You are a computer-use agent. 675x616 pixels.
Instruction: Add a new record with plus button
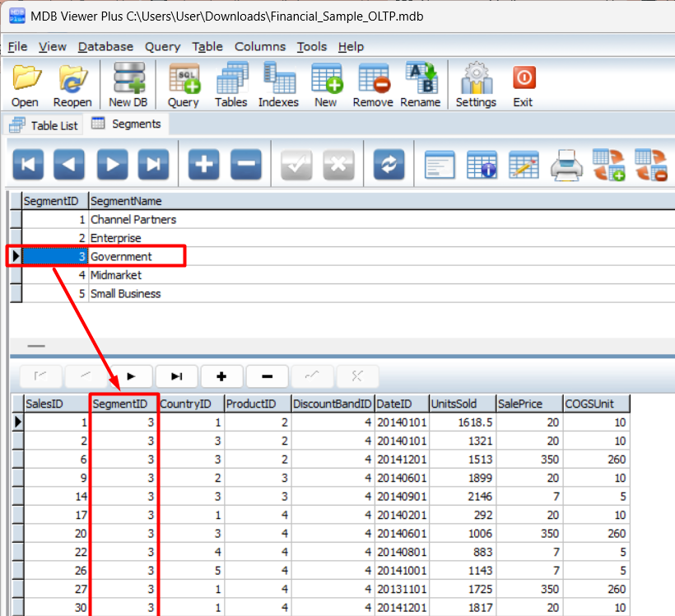[203, 164]
